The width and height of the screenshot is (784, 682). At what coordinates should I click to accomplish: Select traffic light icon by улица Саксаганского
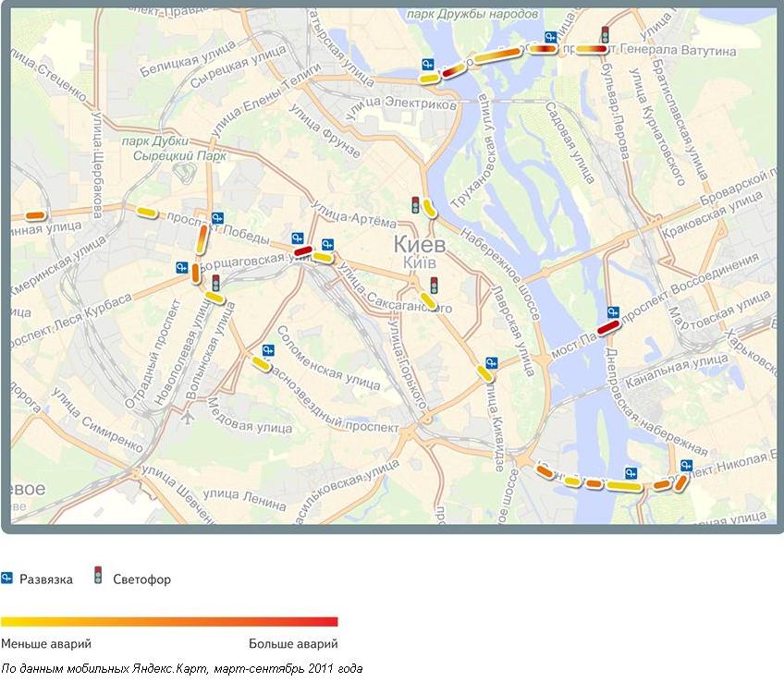(434, 286)
